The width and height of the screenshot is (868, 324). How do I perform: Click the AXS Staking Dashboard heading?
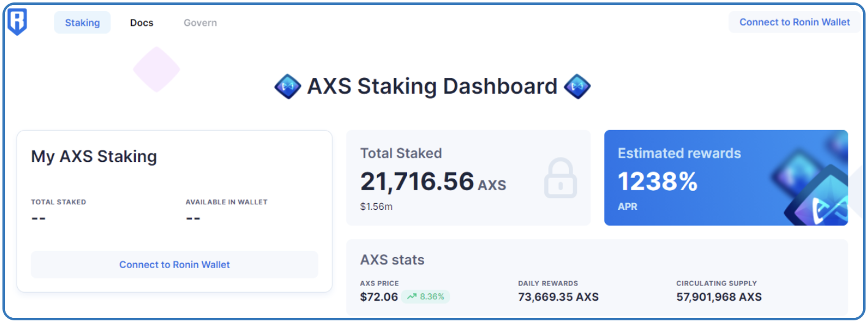(432, 87)
